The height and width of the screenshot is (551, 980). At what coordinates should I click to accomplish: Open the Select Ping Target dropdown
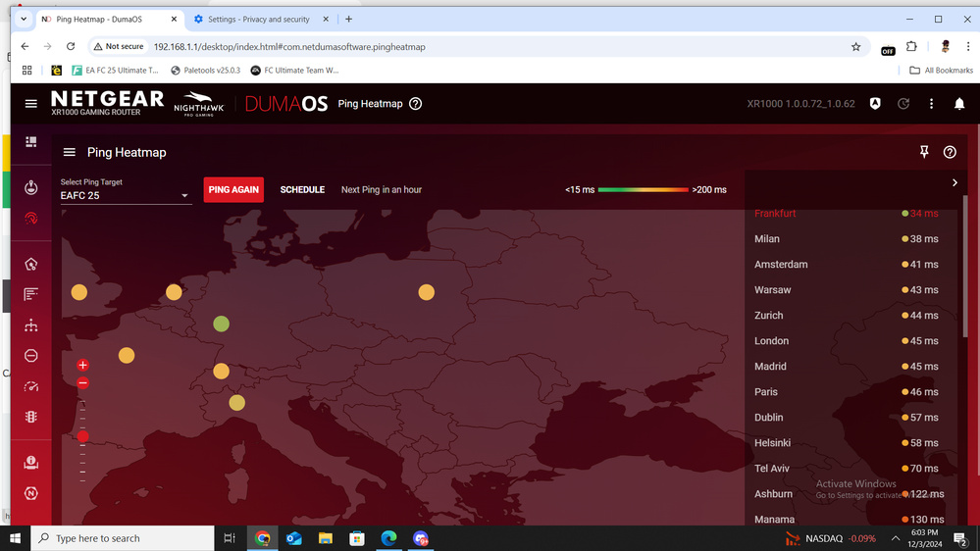tap(126, 196)
